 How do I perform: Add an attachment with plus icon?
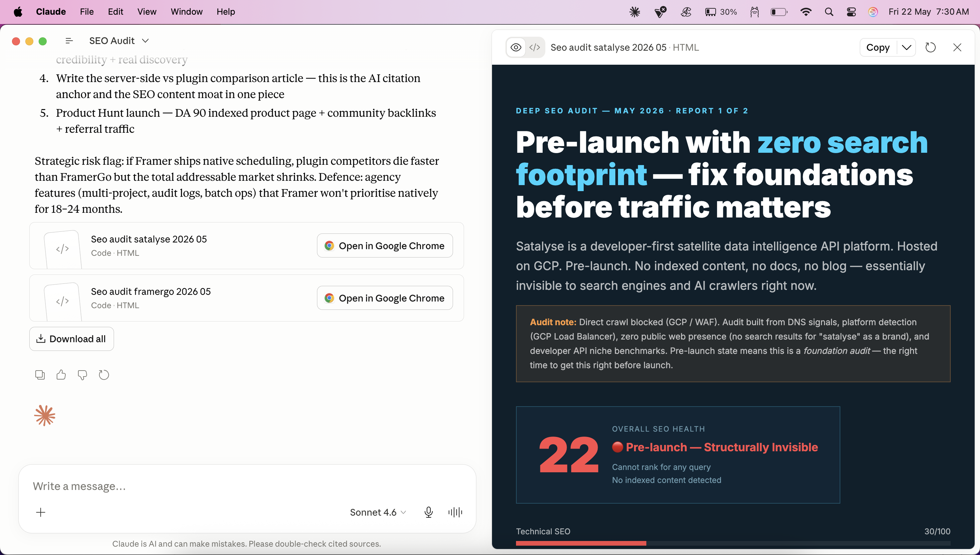(40, 512)
